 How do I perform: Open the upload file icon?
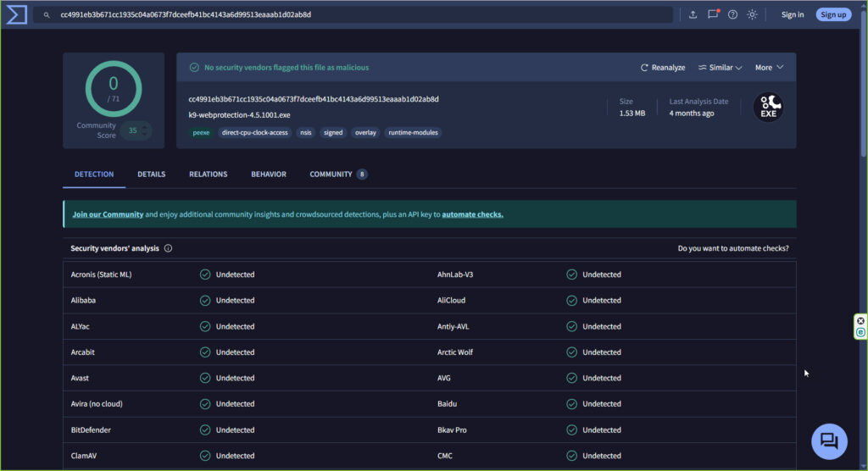[693, 15]
